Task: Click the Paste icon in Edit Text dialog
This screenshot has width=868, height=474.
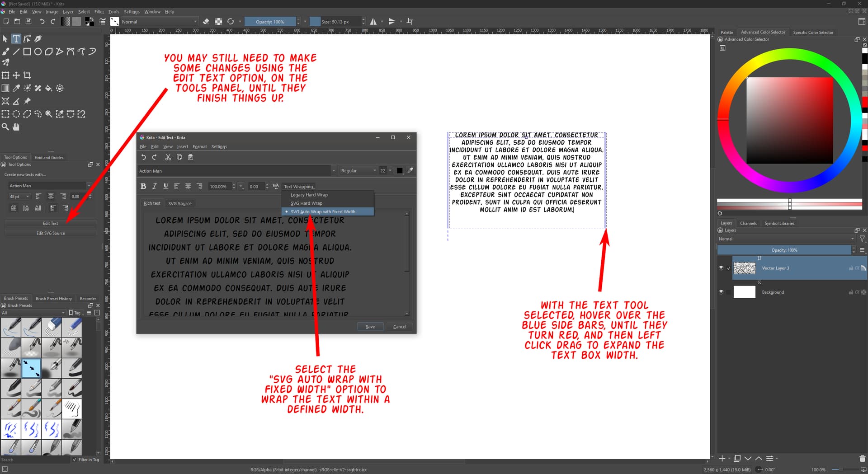Action: click(x=190, y=157)
